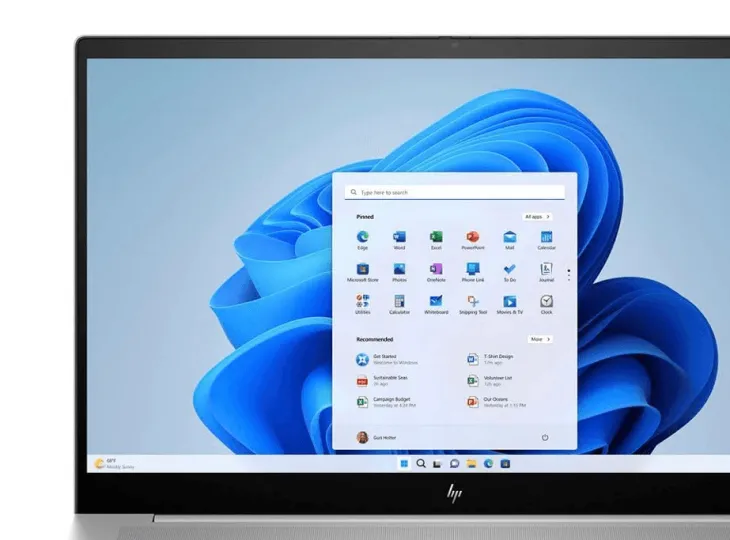Open Microsoft Store from the taskbar
Screen dimensions: 730x540
coord(505,464)
